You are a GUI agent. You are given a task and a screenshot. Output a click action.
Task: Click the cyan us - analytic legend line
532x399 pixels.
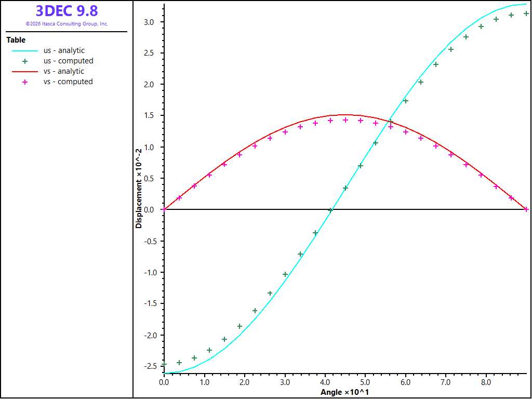25,51
